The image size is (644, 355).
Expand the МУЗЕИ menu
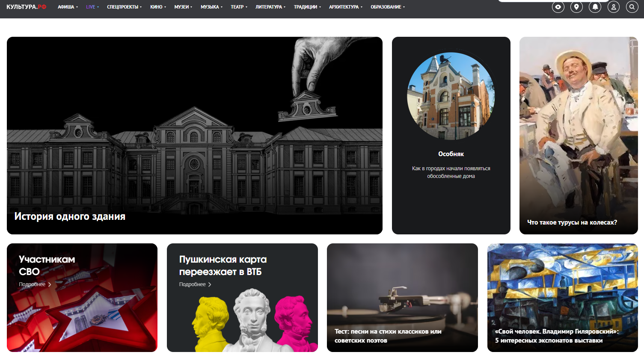[183, 7]
